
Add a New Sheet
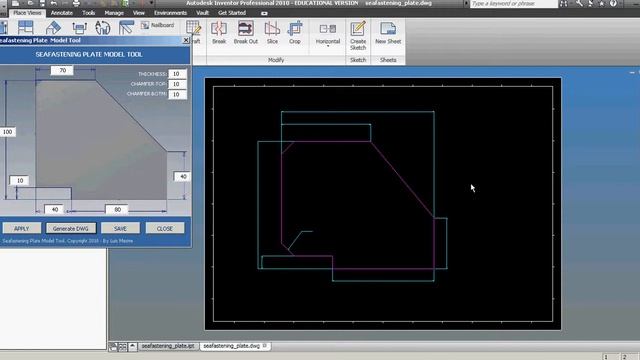click(x=388, y=33)
